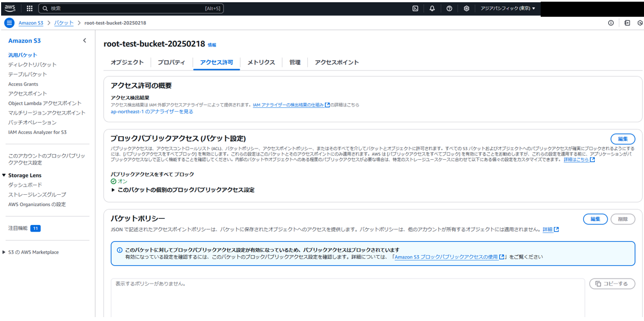644x321 pixels.
Task: Click the 削除 button for bucket policy
Action: point(623,219)
